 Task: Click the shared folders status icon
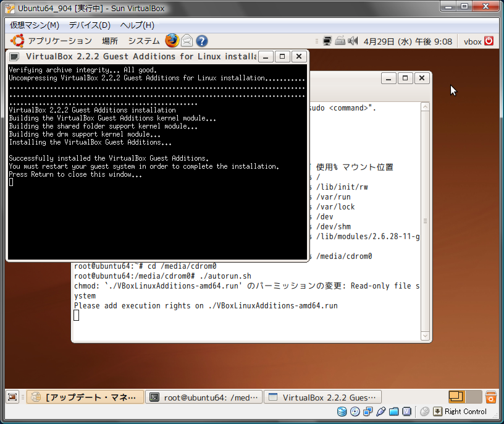tap(394, 412)
